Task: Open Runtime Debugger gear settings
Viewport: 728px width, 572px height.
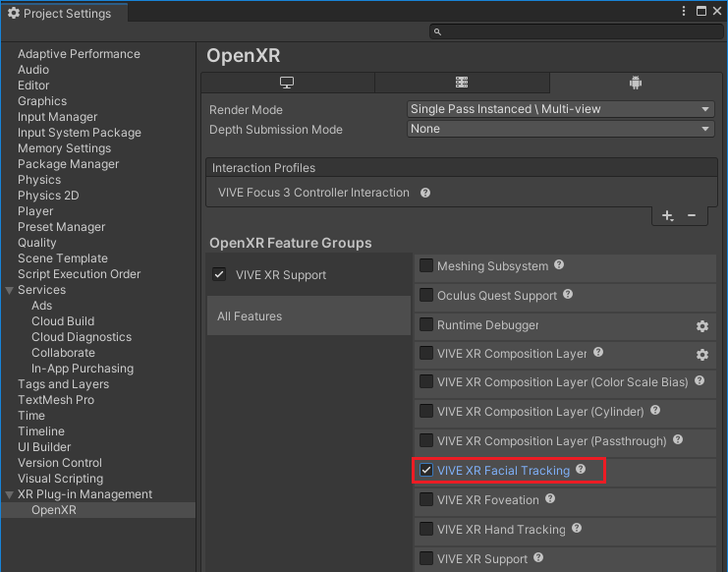Action: point(702,326)
